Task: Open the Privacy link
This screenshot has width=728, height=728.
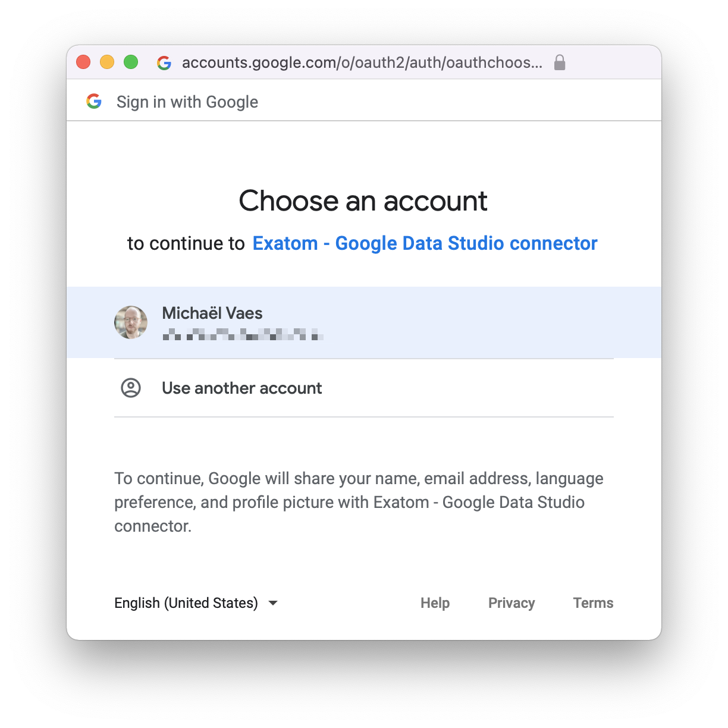Action: [512, 603]
